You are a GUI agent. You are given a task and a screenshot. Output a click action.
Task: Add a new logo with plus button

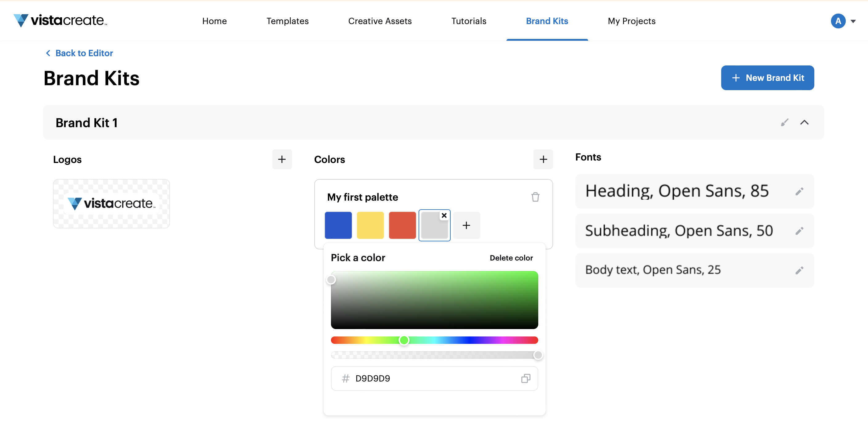[282, 159]
